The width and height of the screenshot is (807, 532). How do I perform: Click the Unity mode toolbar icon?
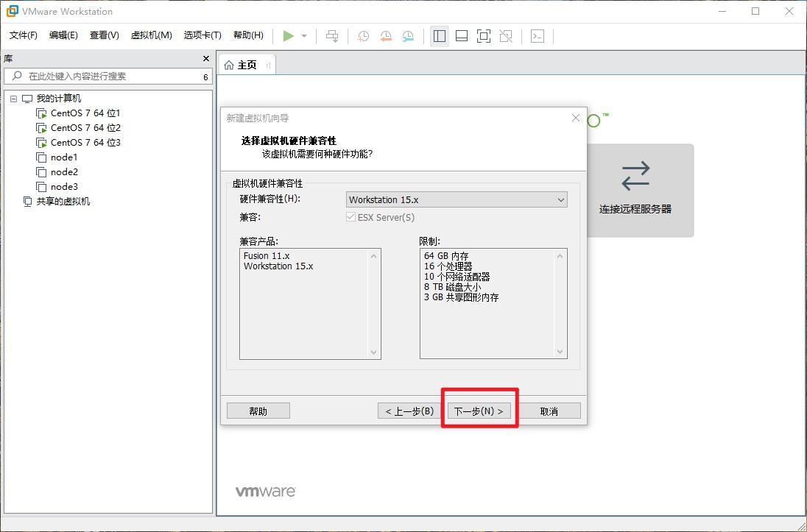506,36
